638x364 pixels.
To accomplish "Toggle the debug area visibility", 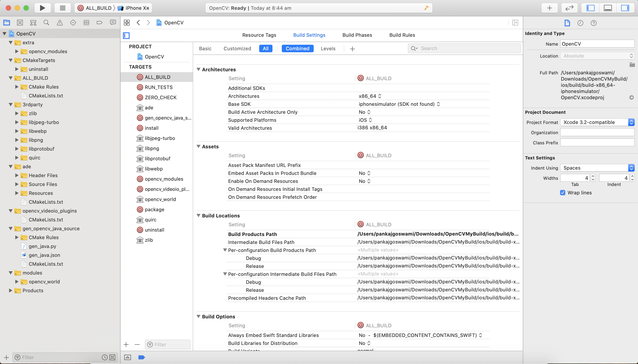I will (608, 8).
